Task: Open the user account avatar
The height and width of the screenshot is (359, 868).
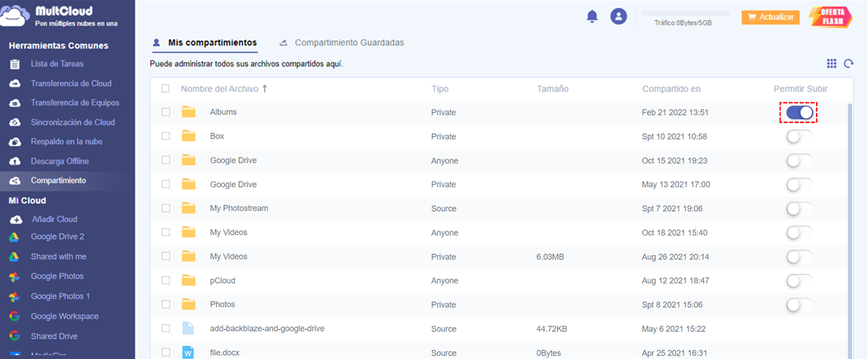Action: [x=619, y=17]
